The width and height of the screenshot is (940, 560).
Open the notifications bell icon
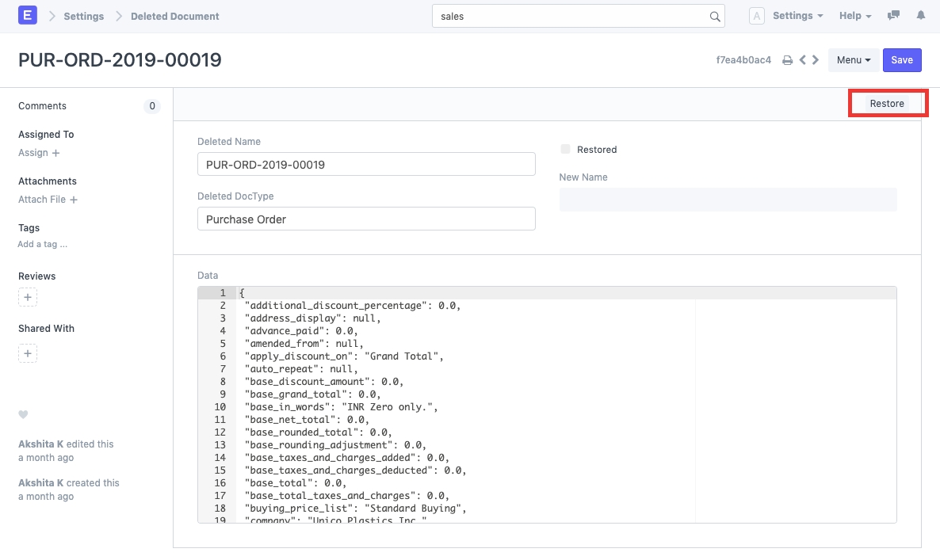pyautogui.click(x=921, y=16)
